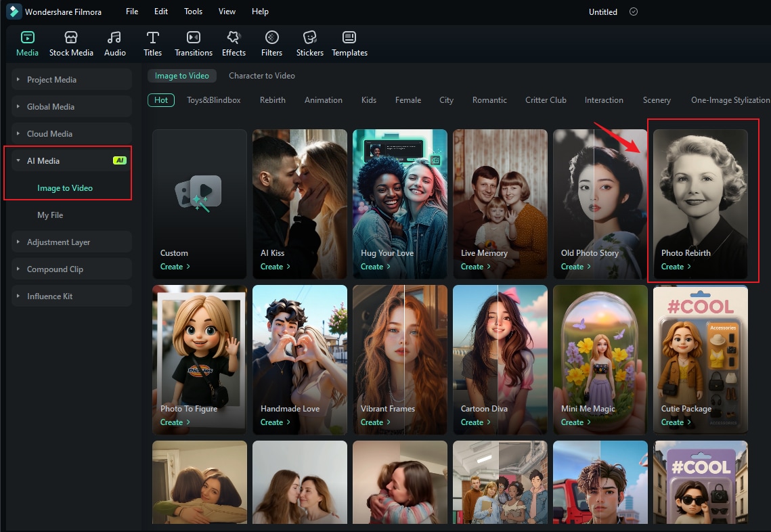
Task: Open the Media tab icon
Action: (x=28, y=37)
